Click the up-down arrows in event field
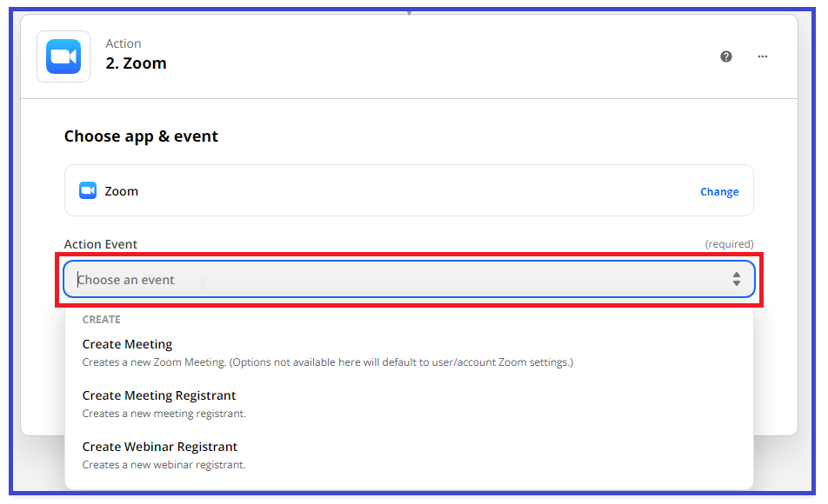The image size is (828, 504). 736,279
